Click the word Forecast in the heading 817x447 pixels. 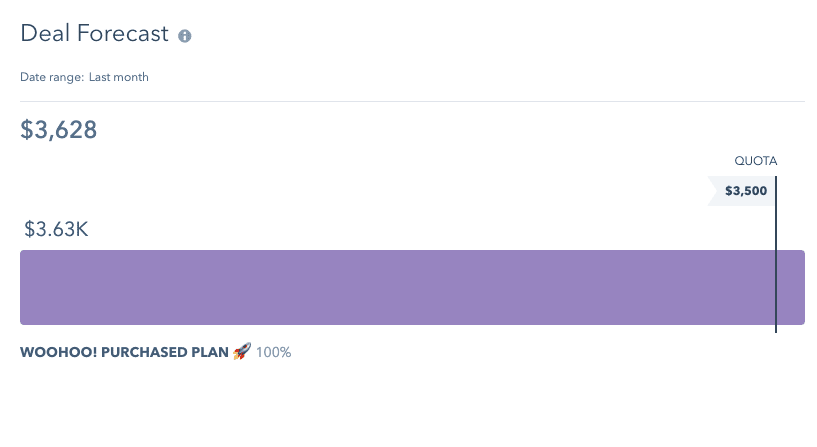tap(122, 33)
